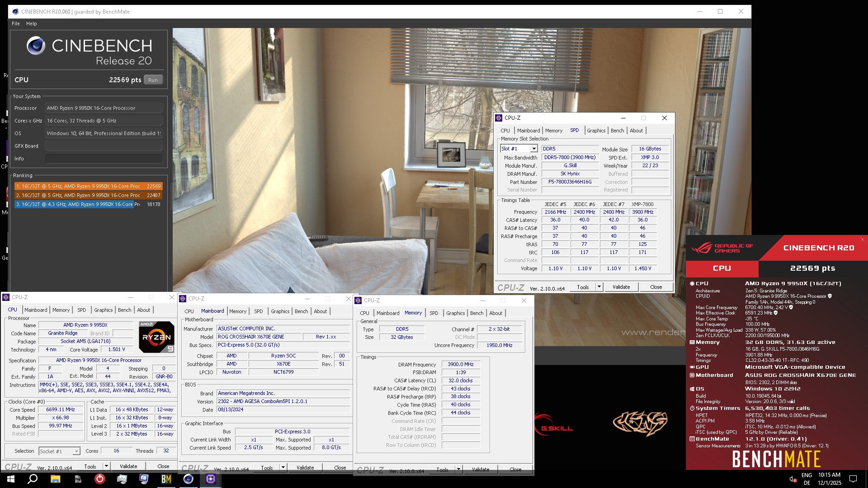This screenshot has width=868, height=488.
Task: Open Tools dropdown arrow in SPD window
Action: click(599, 287)
